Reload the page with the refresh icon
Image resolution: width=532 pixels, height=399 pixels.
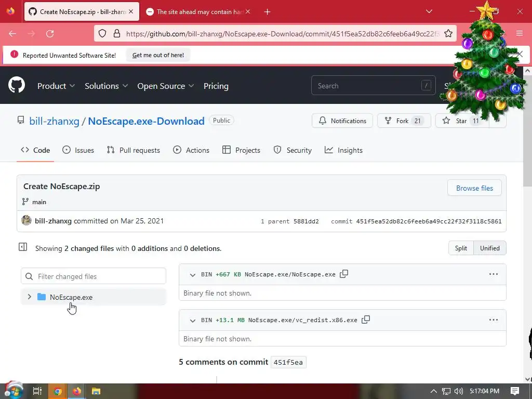(x=50, y=34)
